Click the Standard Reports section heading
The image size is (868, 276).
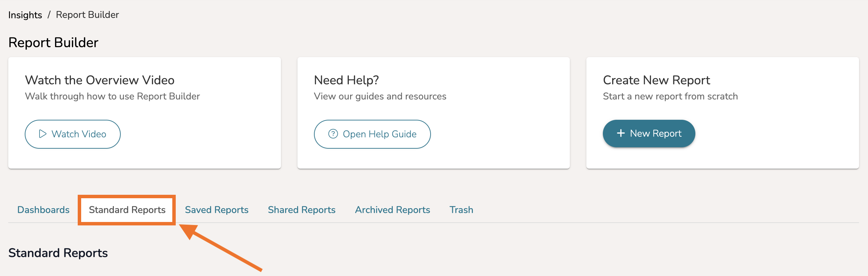(x=58, y=253)
